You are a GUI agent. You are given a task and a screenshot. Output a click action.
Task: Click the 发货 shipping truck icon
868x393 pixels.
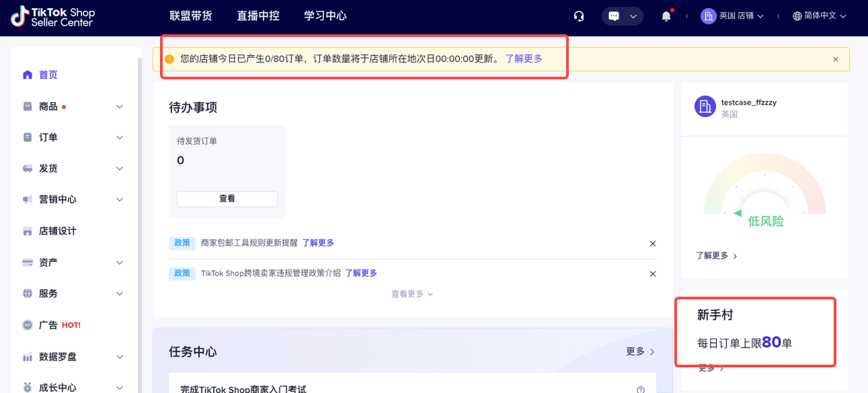[x=28, y=168]
